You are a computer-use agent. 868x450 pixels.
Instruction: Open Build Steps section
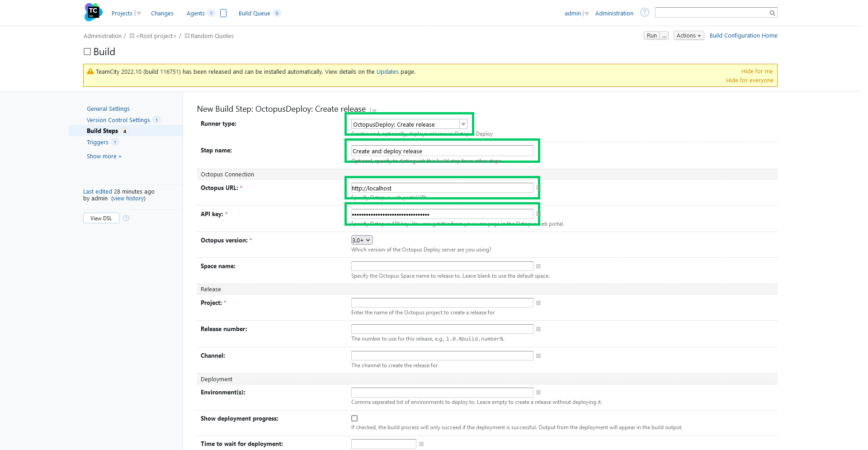coord(102,131)
